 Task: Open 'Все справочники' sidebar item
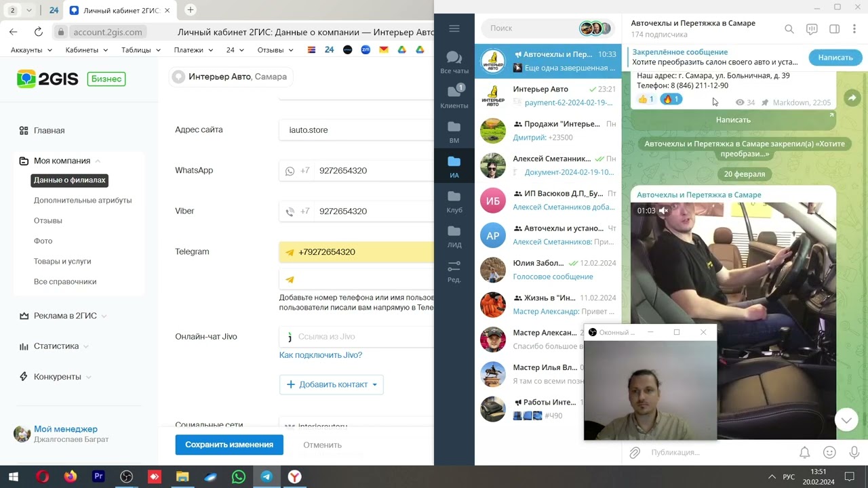(65, 281)
